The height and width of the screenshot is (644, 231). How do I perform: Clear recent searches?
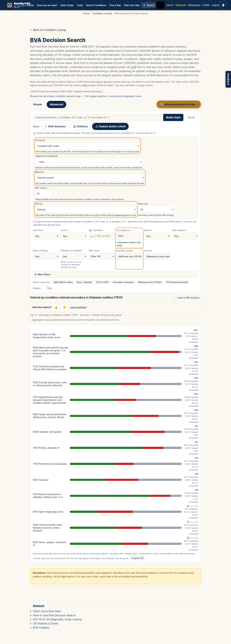pos(49,288)
